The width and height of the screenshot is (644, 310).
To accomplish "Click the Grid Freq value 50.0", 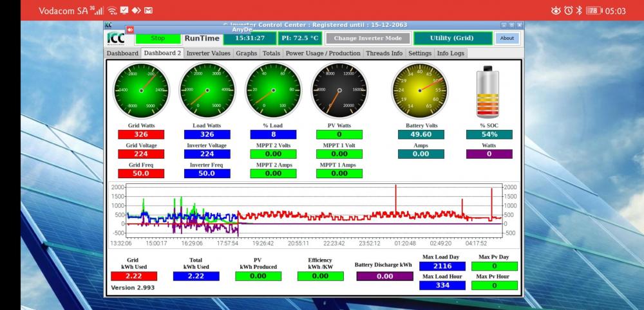I will point(141,174).
